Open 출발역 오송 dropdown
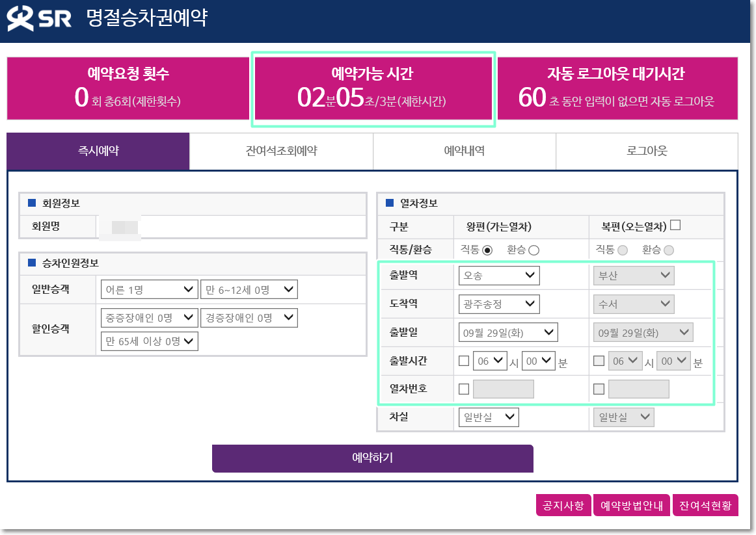Viewport: 756px width, 535px height. [499, 276]
